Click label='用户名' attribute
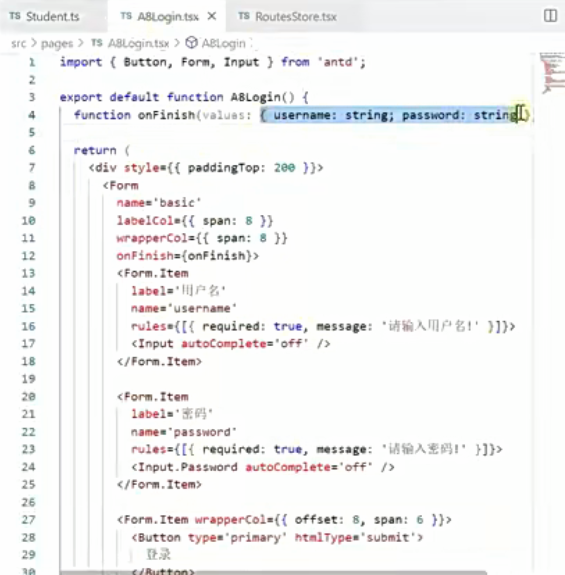Viewport: 565px width, 575px height. click(x=179, y=291)
